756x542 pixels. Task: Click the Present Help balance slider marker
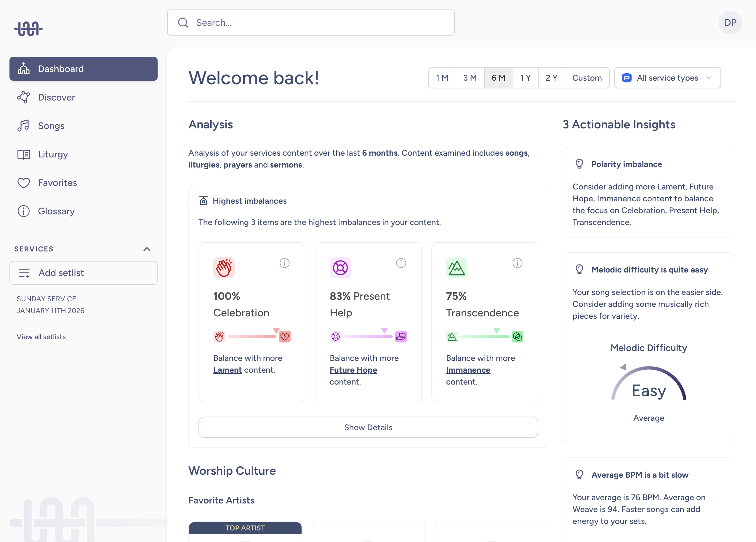click(384, 331)
